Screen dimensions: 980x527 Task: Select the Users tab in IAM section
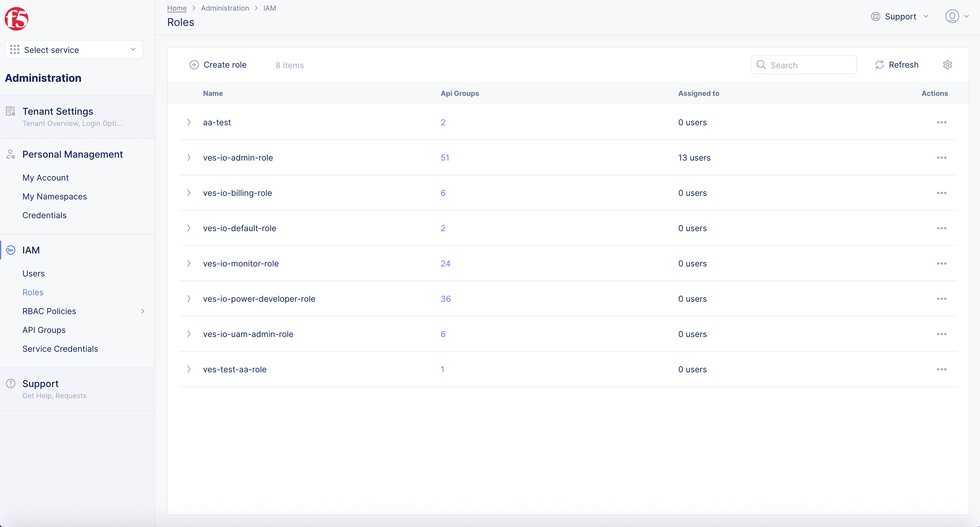tap(33, 273)
